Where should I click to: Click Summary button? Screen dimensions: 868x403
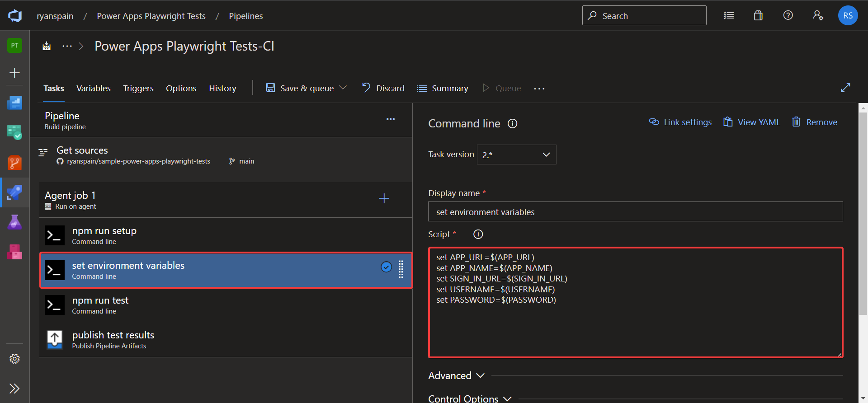[443, 88]
